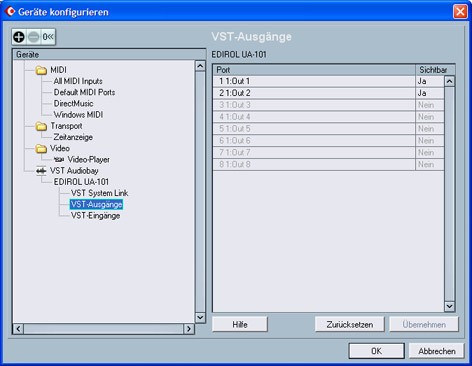Click port row '5 1:Out 5'
472x366 pixels.
(x=314, y=129)
